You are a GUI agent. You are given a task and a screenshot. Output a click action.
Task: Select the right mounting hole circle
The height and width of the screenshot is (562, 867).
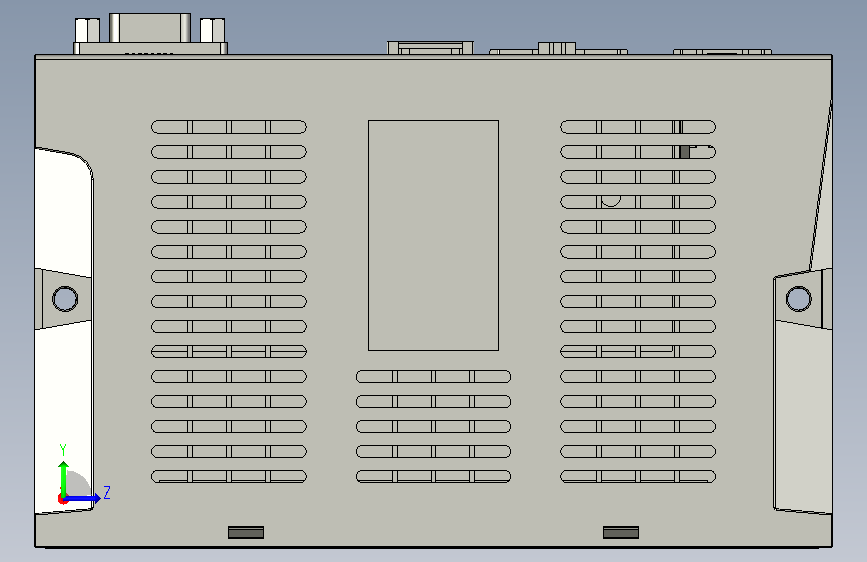coord(798,299)
